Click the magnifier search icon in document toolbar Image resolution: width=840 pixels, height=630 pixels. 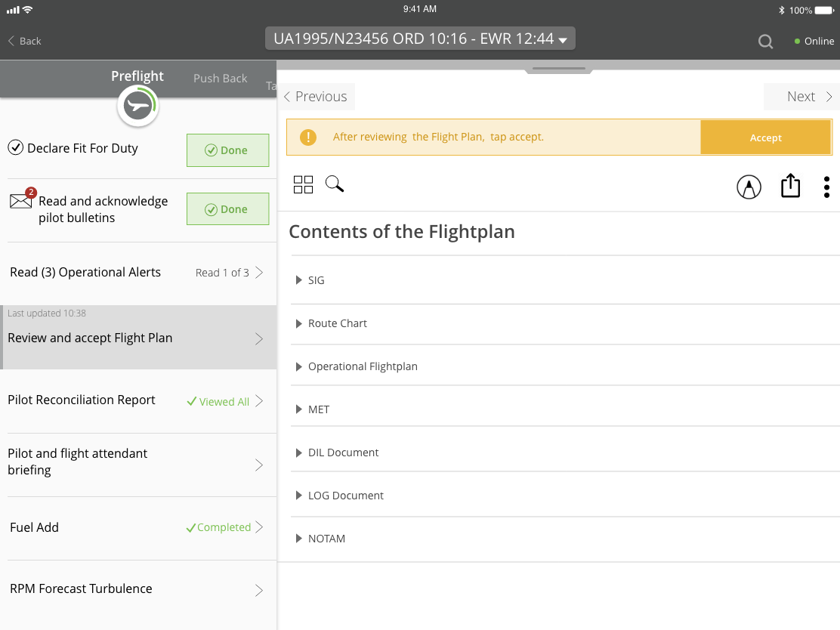[335, 184]
